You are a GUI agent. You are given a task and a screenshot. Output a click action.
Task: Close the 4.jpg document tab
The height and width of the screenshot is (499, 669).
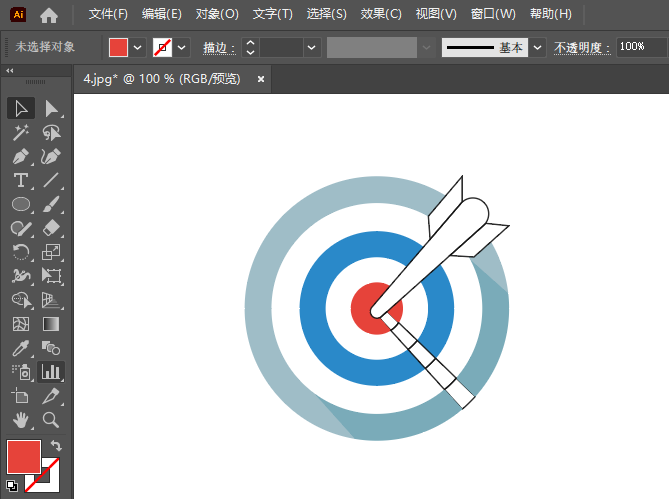pyautogui.click(x=261, y=79)
